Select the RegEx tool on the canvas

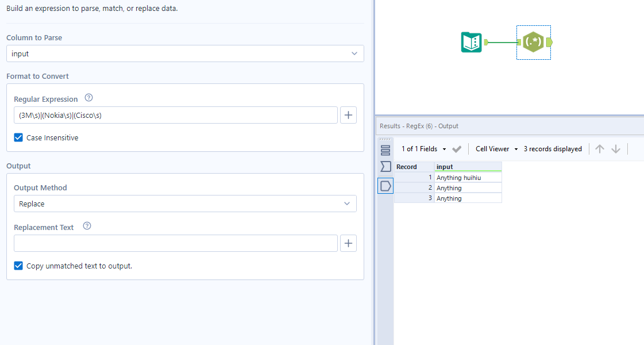[533, 42]
